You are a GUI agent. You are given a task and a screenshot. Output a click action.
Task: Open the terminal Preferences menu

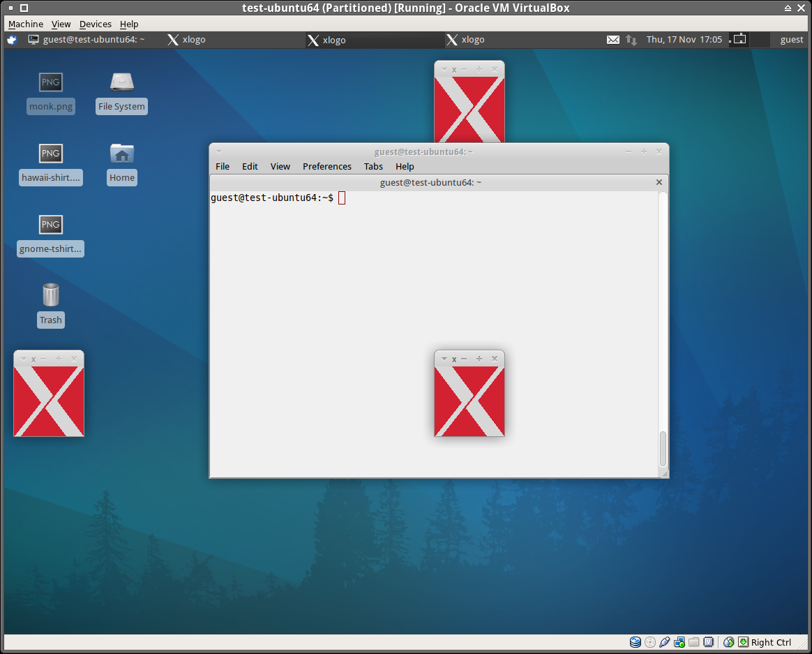point(326,166)
